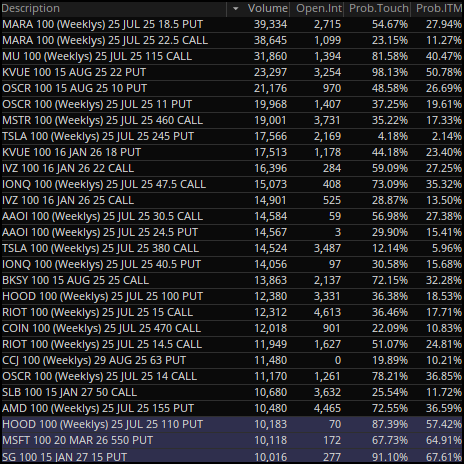Select the HOOD 110 PUT row
This screenshot has height=464, width=464.
(232, 424)
